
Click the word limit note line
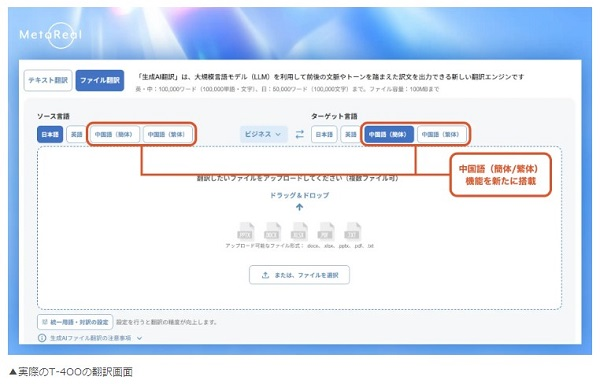pyautogui.click(x=287, y=89)
